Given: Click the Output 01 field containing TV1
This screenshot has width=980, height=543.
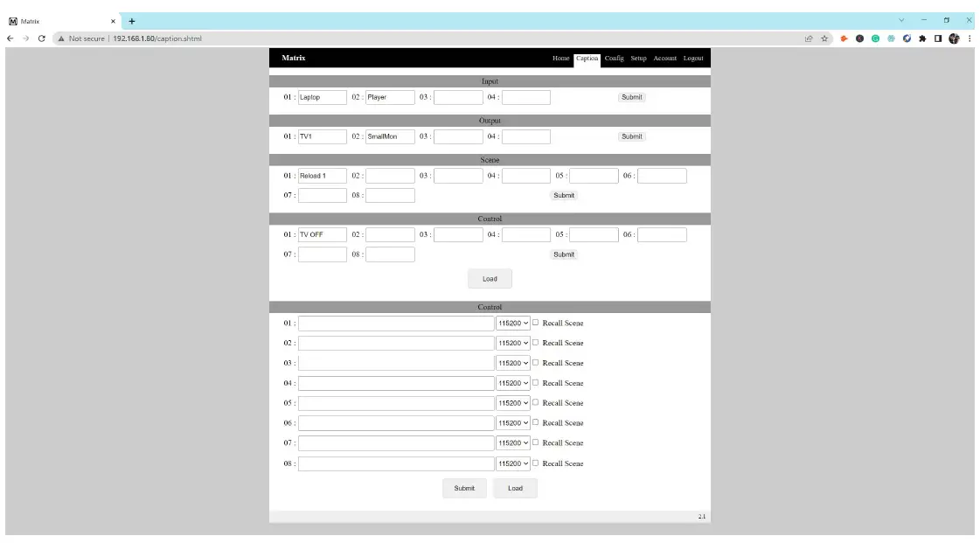Looking at the screenshot, I should [323, 136].
